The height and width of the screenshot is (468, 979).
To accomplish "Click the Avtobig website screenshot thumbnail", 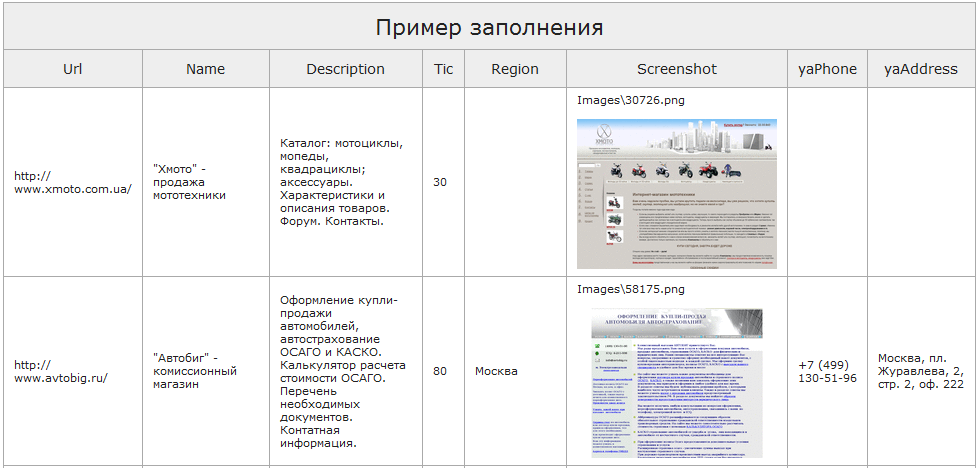I will [x=676, y=383].
